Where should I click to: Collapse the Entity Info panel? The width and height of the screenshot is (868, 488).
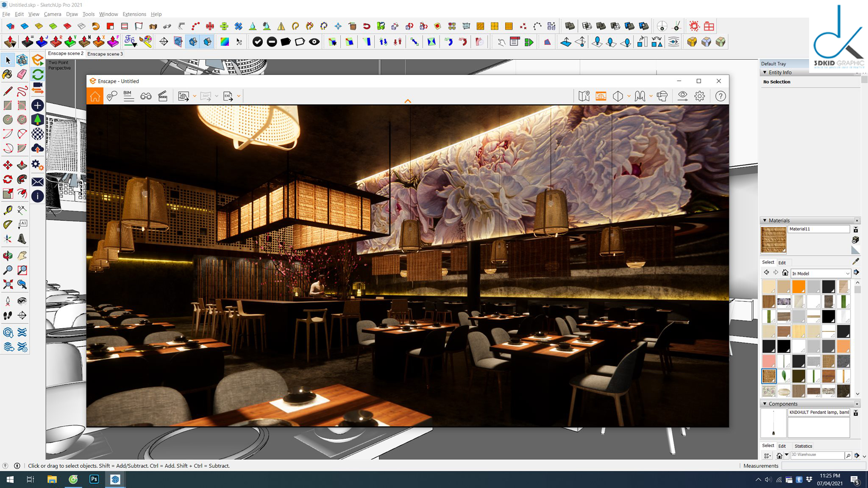pos(765,72)
